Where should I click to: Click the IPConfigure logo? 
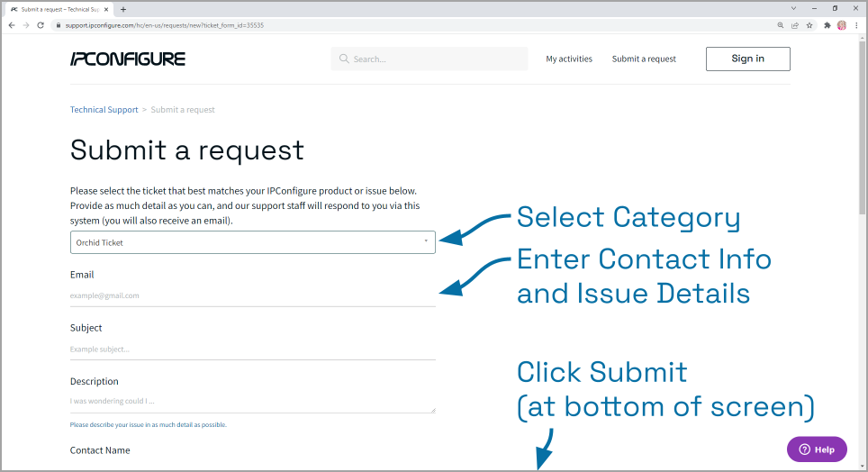tap(128, 59)
